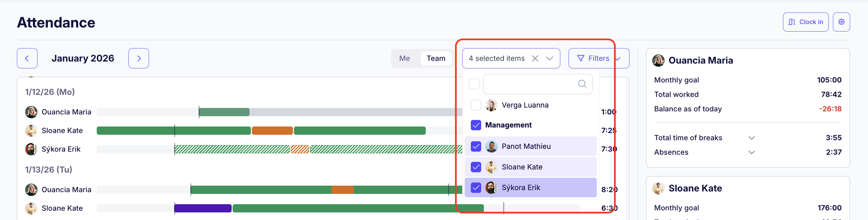Check the Verga Luanna checkbox

tap(476, 105)
